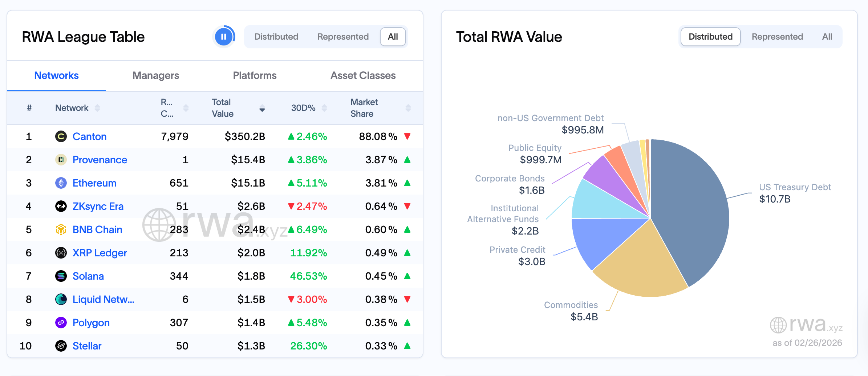Sort by Market Share column arrows
Screen dimensions: 868x376
point(408,108)
